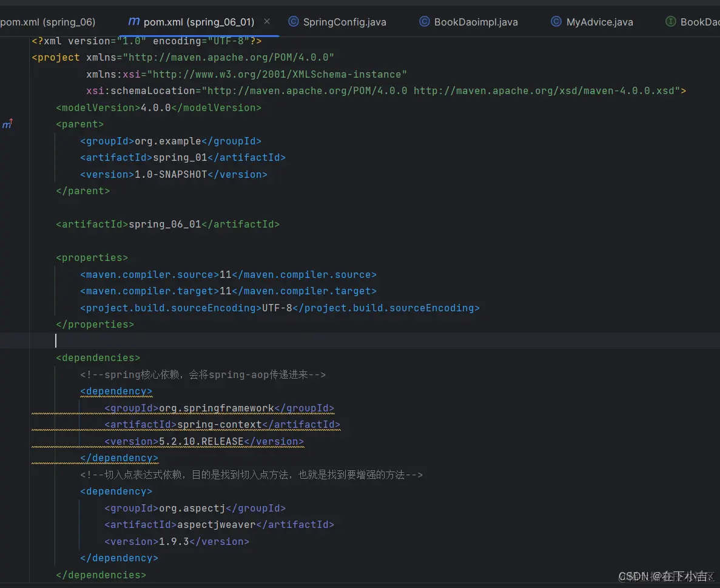Click the version 5.2.10.RELEASE line
Screen dimensions: 720x588
pos(204,442)
